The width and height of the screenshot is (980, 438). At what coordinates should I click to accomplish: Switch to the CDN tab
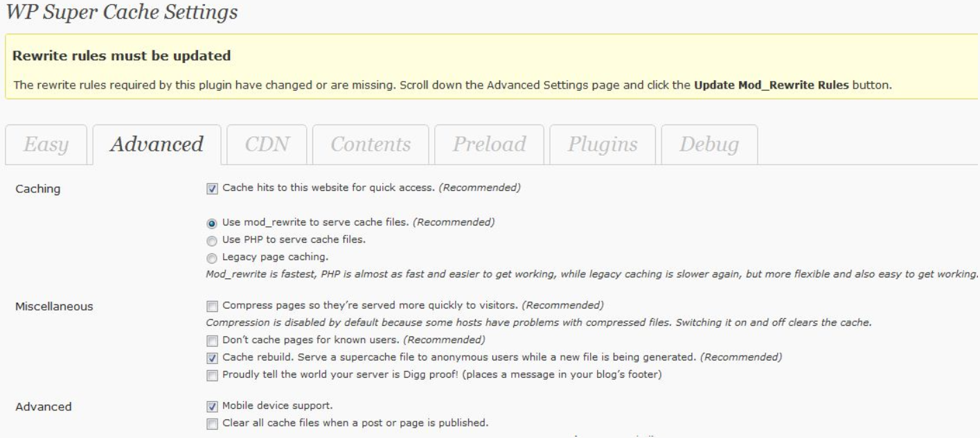pyautogui.click(x=267, y=144)
